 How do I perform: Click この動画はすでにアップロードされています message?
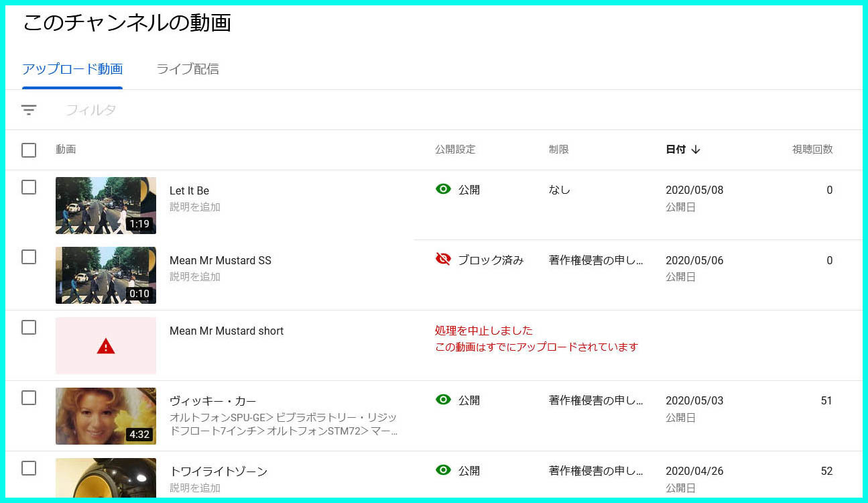[x=536, y=347]
